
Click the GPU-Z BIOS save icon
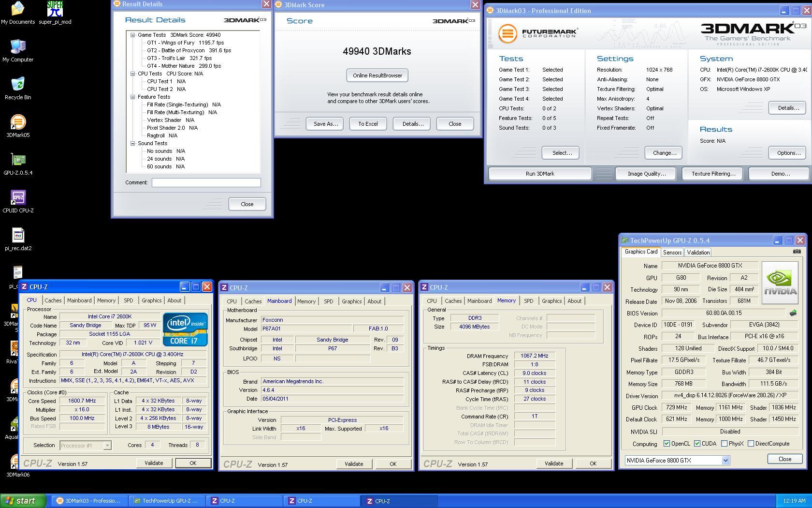tap(793, 313)
